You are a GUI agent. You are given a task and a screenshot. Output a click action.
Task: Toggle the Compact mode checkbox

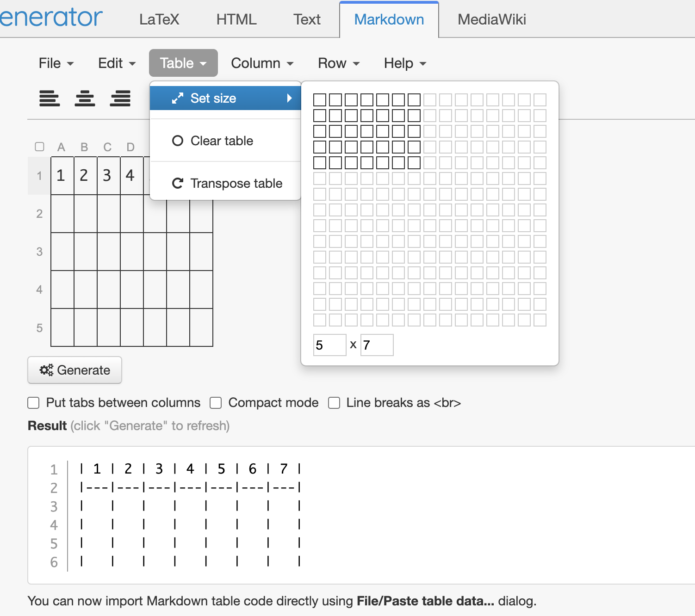click(x=216, y=403)
